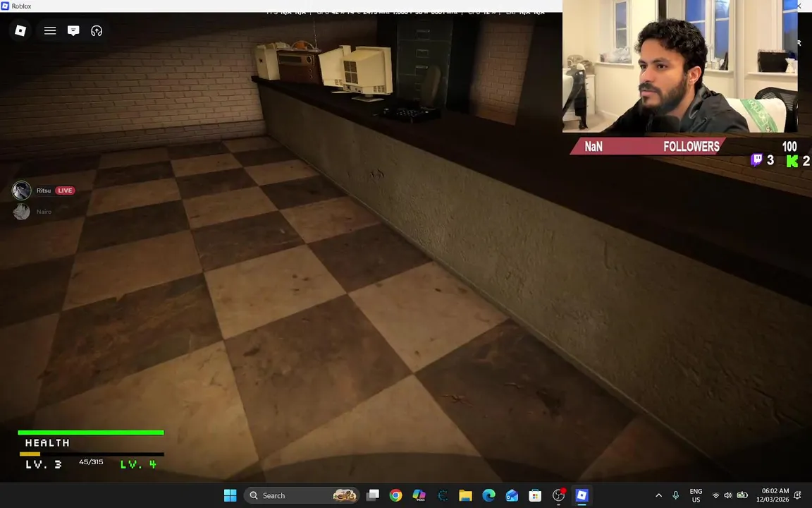Screen dimensions: 812x508
Task: Click the HEALTH label
Action: [47, 442]
